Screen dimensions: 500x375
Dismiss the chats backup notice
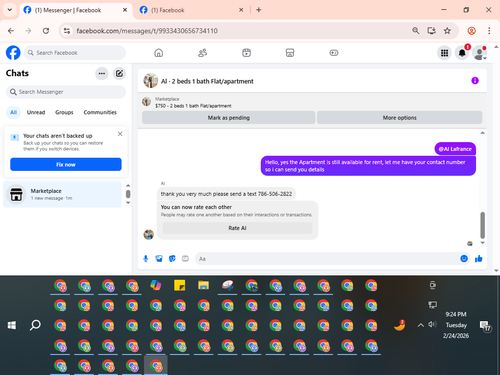pyautogui.click(x=120, y=134)
